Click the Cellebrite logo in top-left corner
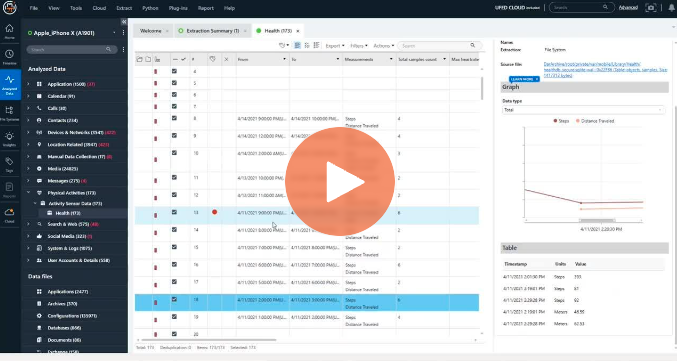Viewport: 677px width, 361px height. pos(9,8)
